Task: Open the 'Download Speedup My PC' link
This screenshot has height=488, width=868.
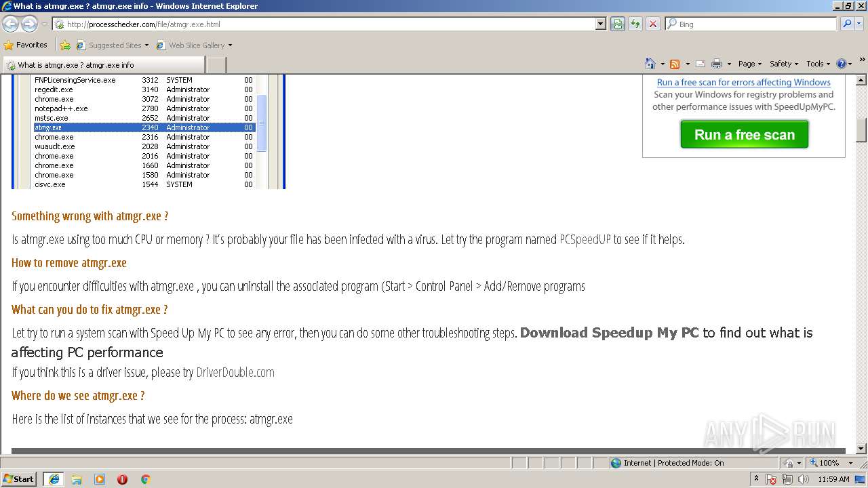Action: pos(609,333)
